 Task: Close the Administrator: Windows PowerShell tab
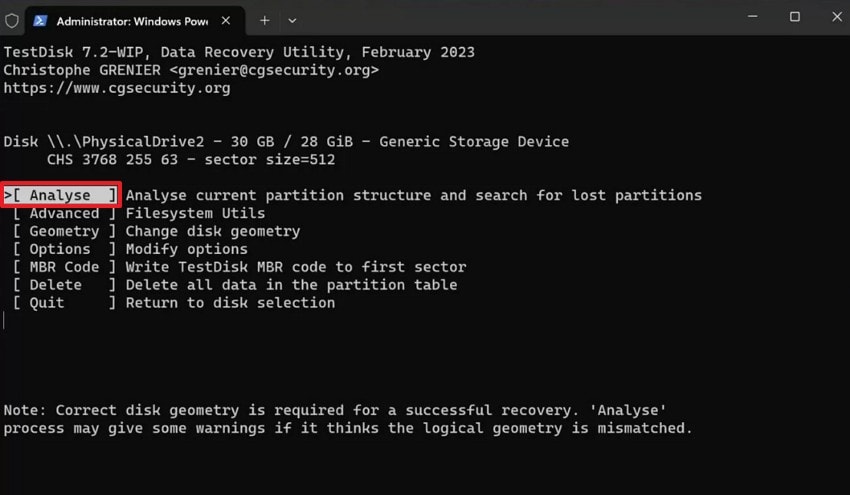coord(227,20)
